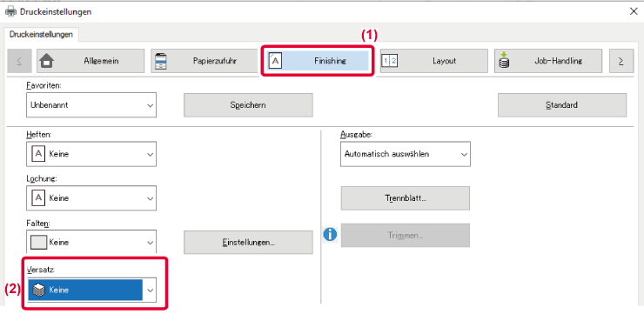Click the blue info icon beside Trimmen
644x314 pixels.
(330, 235)
